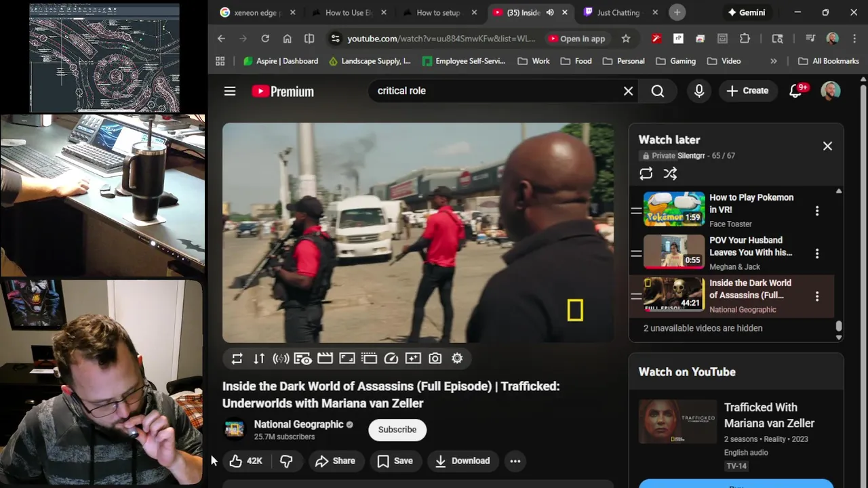Open options for 'Inside the Dark World' playlist item
The height and width of the screenshot is (488, 868).
(x=817, y=296)
